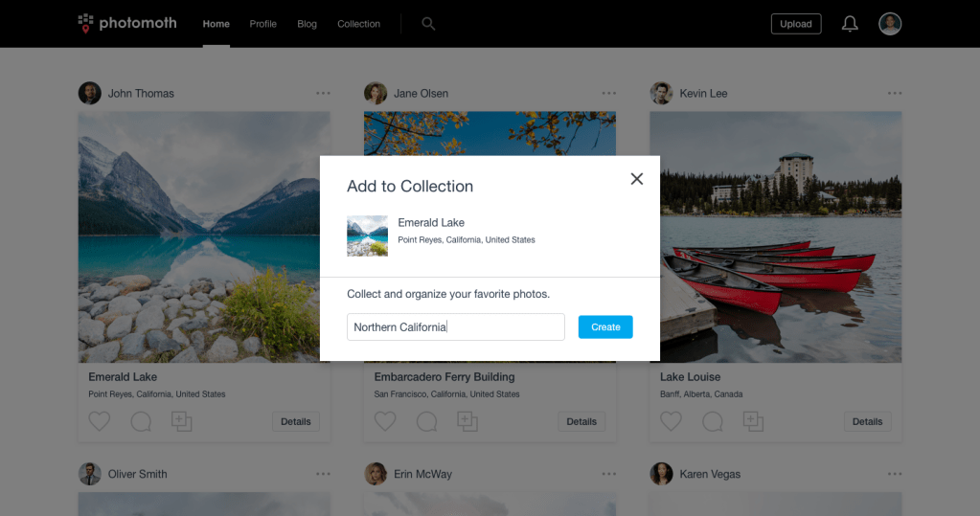Image resolution: width=980 pixels, height=516 pixels.
Task: Open the user account avatar
Action: pyautogui.click(x=890, y=24)
